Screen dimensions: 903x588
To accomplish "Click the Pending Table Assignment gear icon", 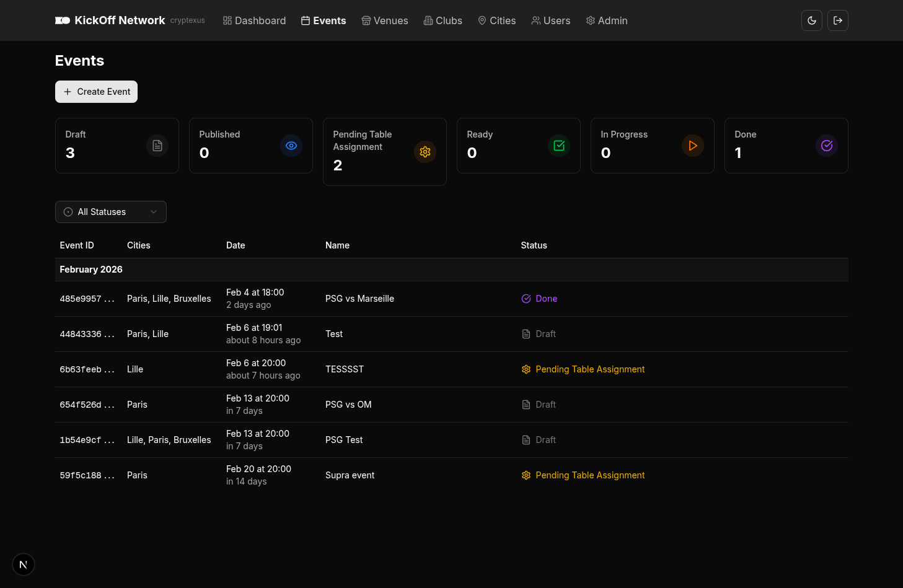I will point(425,152).
